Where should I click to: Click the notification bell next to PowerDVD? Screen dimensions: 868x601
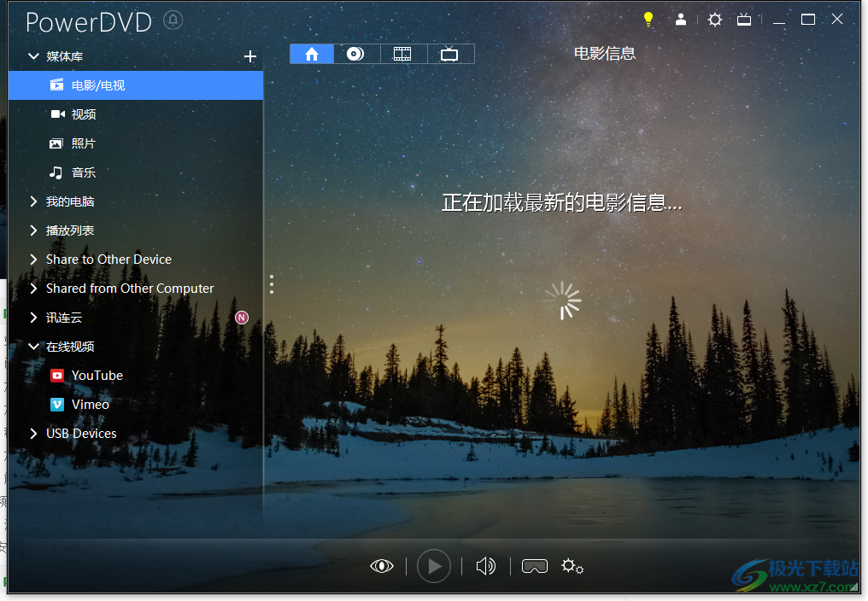click(173, 20)
